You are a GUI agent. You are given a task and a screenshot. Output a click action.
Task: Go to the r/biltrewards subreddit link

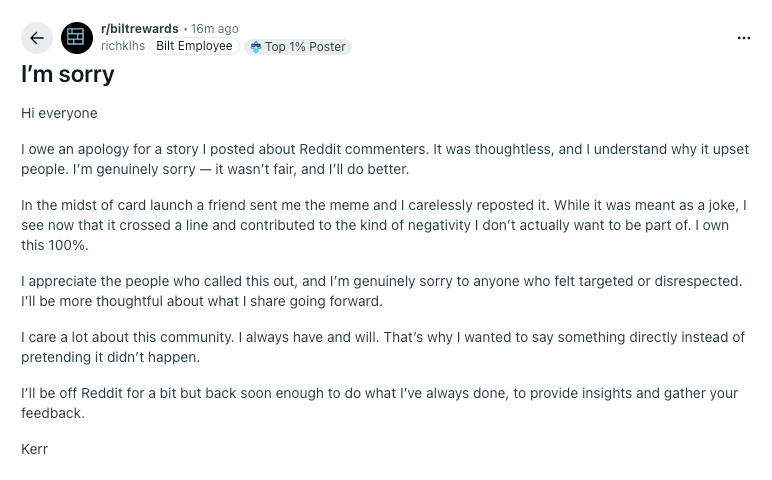pos(140,29)
